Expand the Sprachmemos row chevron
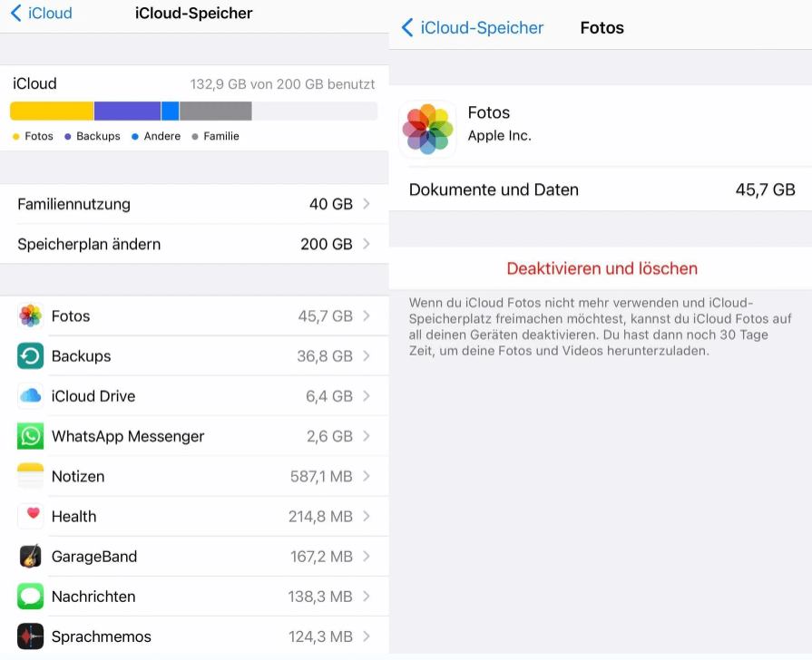 [367, 636]
